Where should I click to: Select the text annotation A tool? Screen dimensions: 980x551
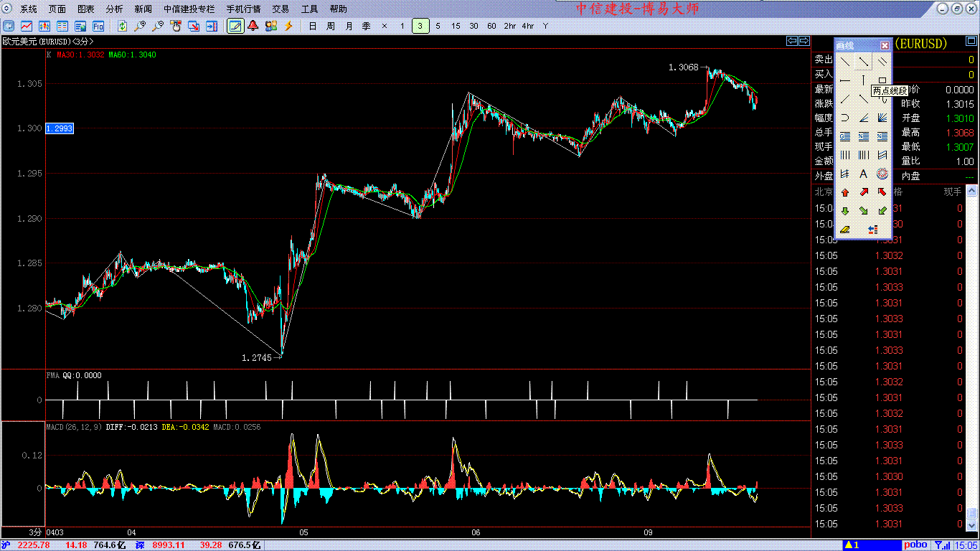coord(864,174)
